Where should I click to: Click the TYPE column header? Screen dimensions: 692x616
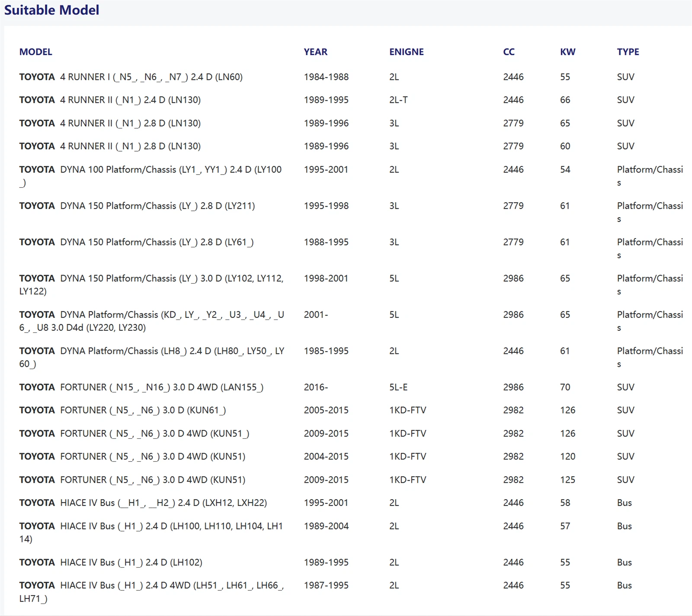(x=628, y=52)
